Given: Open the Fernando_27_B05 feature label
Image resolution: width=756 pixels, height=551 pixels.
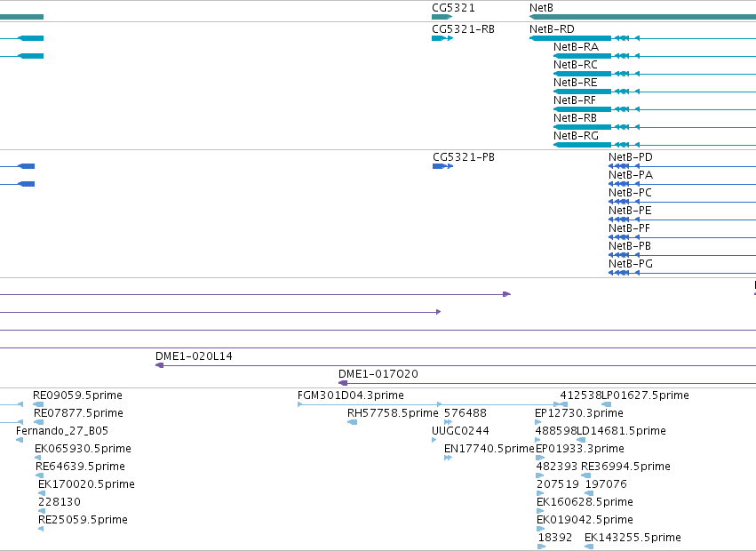Looking at the screenshot, I should coord(62,431).
